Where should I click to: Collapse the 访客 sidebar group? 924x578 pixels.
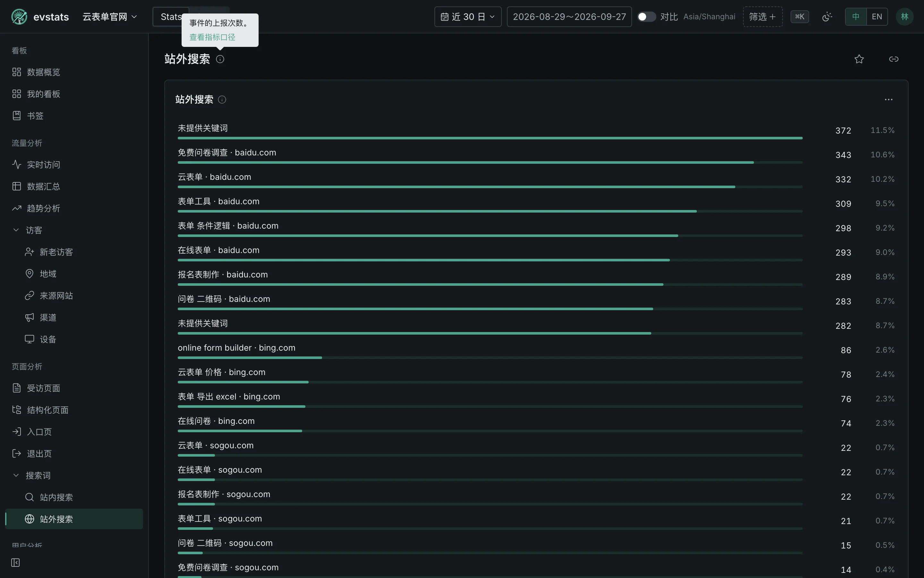pos(74,230)
